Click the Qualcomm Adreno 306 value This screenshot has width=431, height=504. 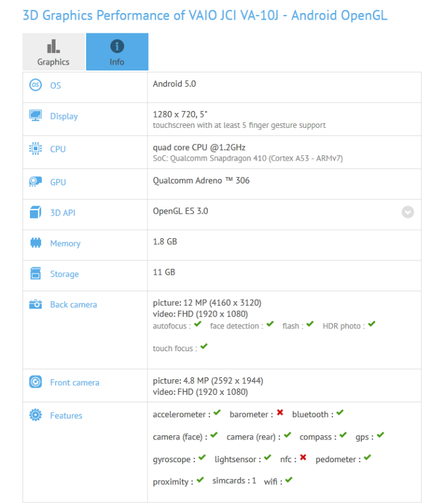201,181
